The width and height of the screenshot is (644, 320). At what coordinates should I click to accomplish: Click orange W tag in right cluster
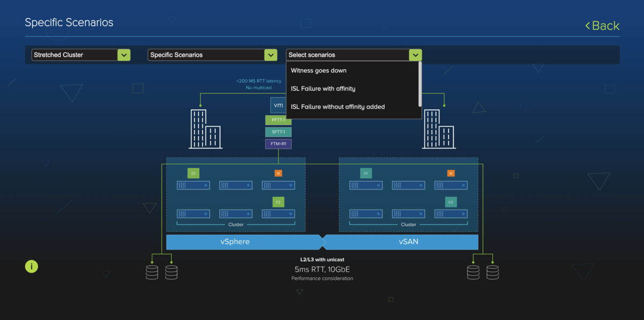click(x=451, y=173)
